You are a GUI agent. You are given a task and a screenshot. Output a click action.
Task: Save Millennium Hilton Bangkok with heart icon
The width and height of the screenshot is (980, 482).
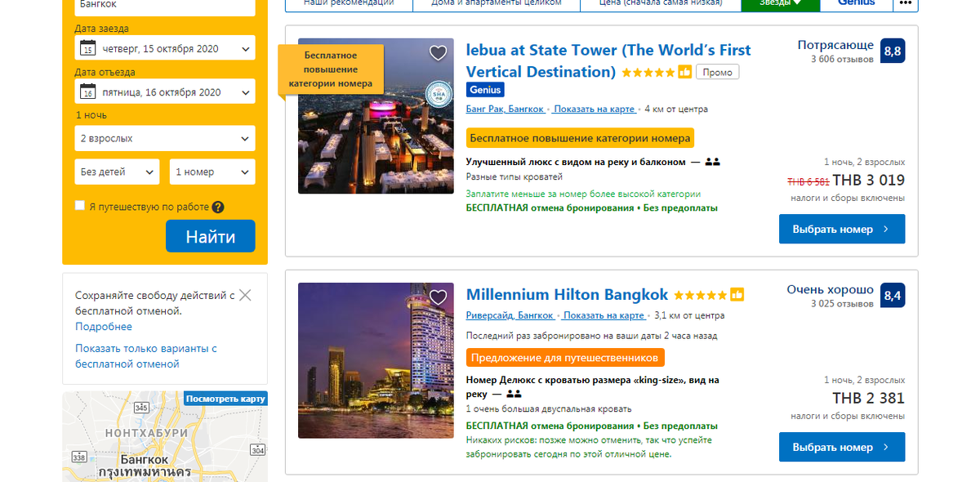click(x=439, y=297)
